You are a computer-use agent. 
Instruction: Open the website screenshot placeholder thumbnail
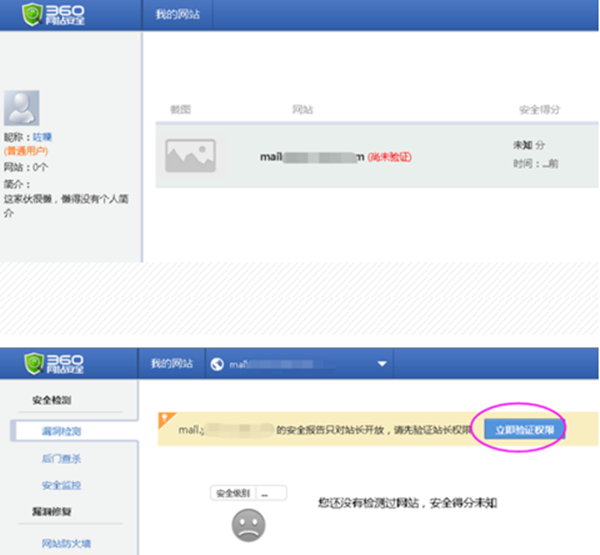(x=191, y=155)
